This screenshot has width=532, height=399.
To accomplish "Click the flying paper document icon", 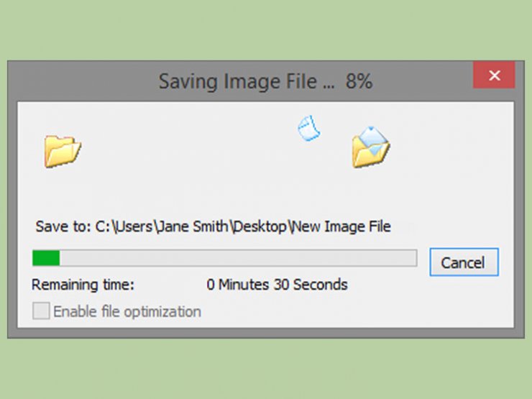I will [x=308, y=128].
